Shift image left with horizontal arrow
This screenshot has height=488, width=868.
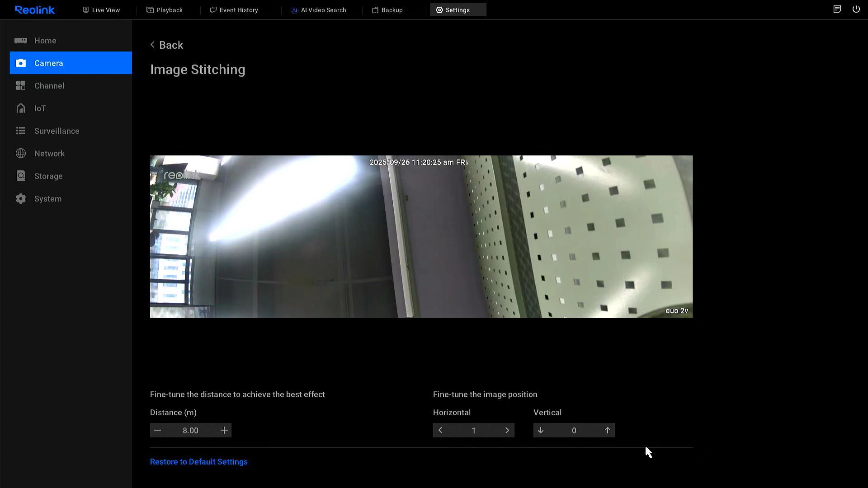pos(440,431)
